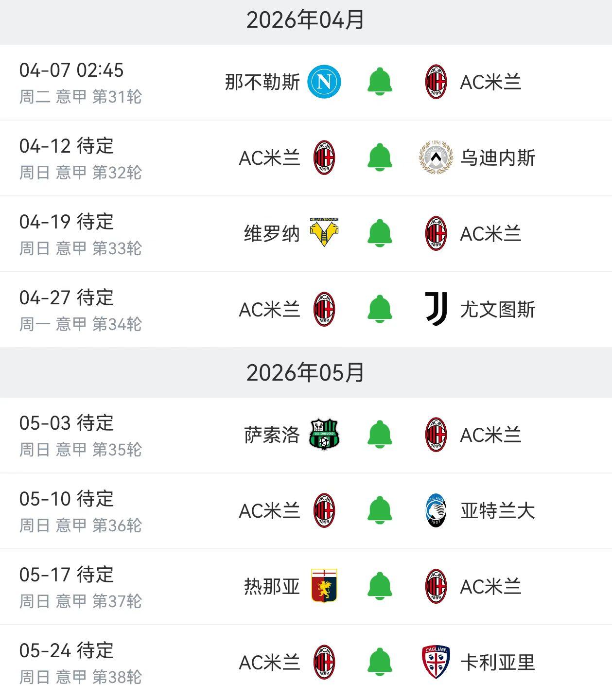The height and width of the screenshot is (700, 612).
Task: Click the Atalanta crest
Action: pyautogui.click(x=435, y=510)
